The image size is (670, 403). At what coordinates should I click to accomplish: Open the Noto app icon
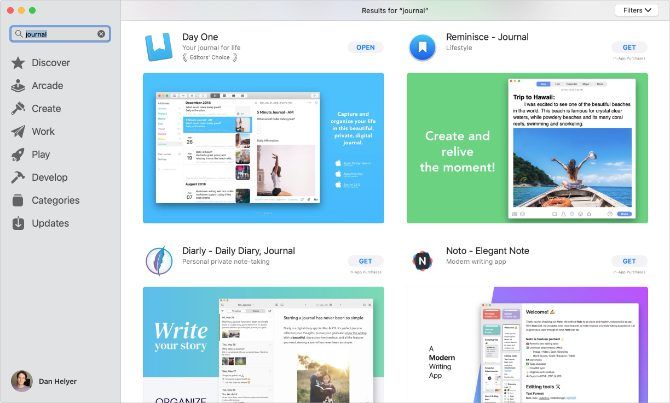(x=422, y=260)
